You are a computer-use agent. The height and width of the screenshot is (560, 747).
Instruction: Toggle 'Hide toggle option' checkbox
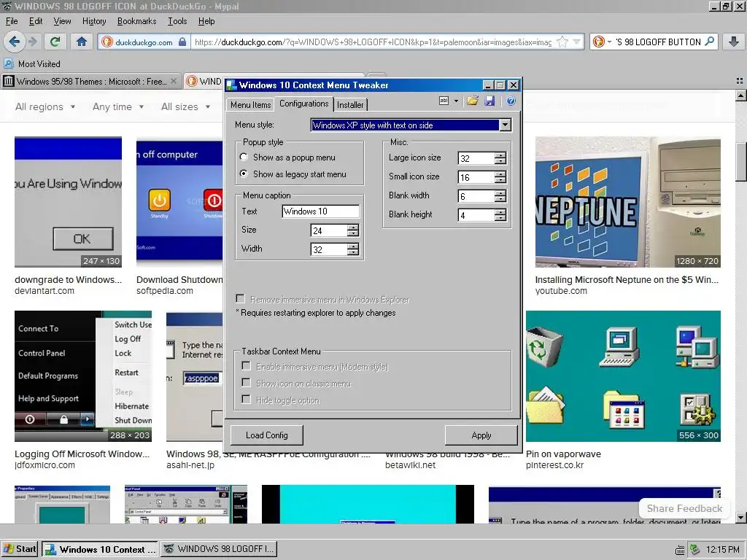coord(247,399)
